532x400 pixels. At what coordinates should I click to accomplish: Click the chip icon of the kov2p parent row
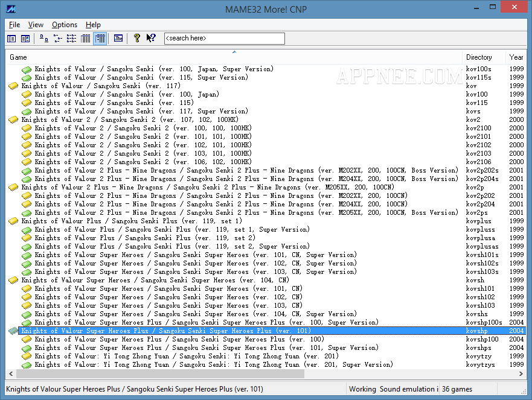pos(13,187)
